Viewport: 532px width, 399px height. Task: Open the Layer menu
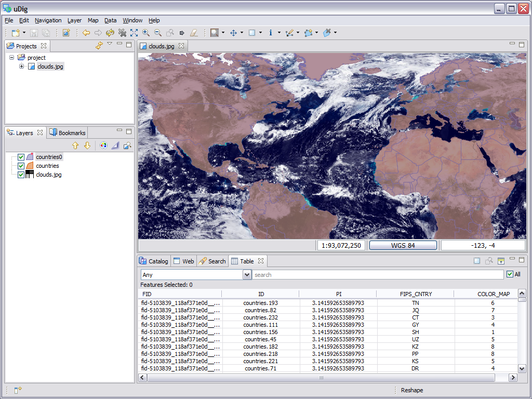74,20
